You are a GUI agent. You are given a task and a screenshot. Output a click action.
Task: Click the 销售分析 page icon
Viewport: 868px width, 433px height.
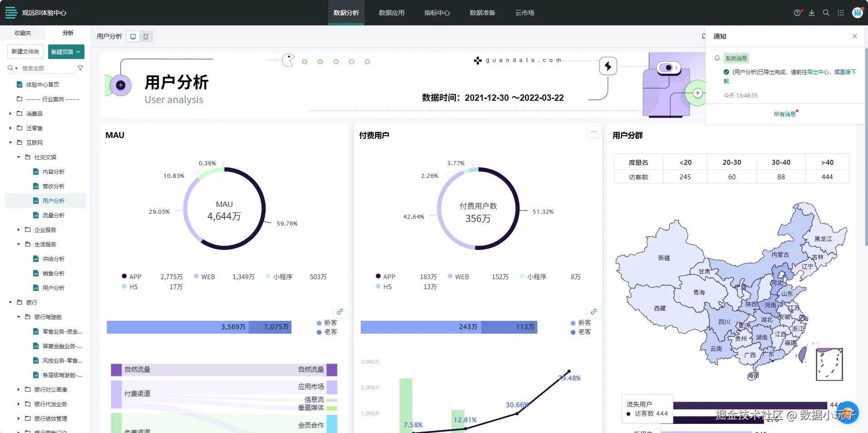coord(36,273)
